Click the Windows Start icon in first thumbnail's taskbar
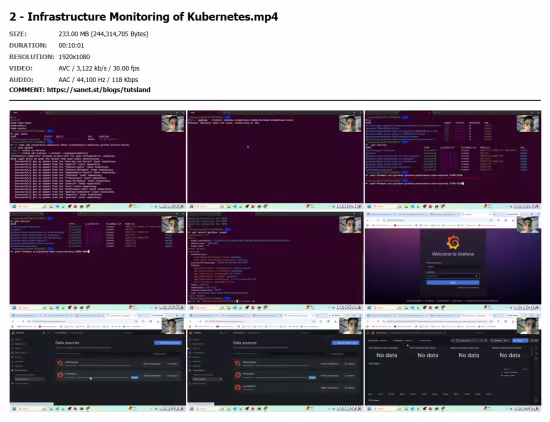550x422 pixels. pos(14,206)
